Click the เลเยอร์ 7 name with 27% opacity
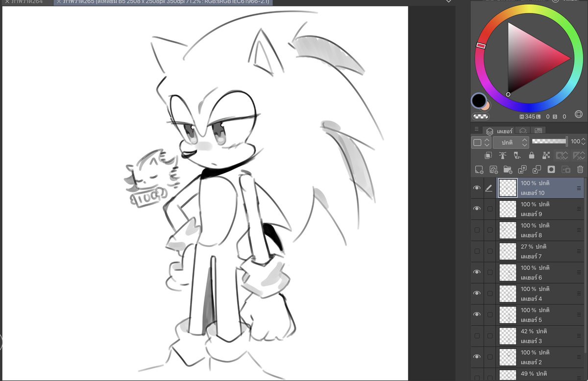The image size is (588, 381). [531, 257]
